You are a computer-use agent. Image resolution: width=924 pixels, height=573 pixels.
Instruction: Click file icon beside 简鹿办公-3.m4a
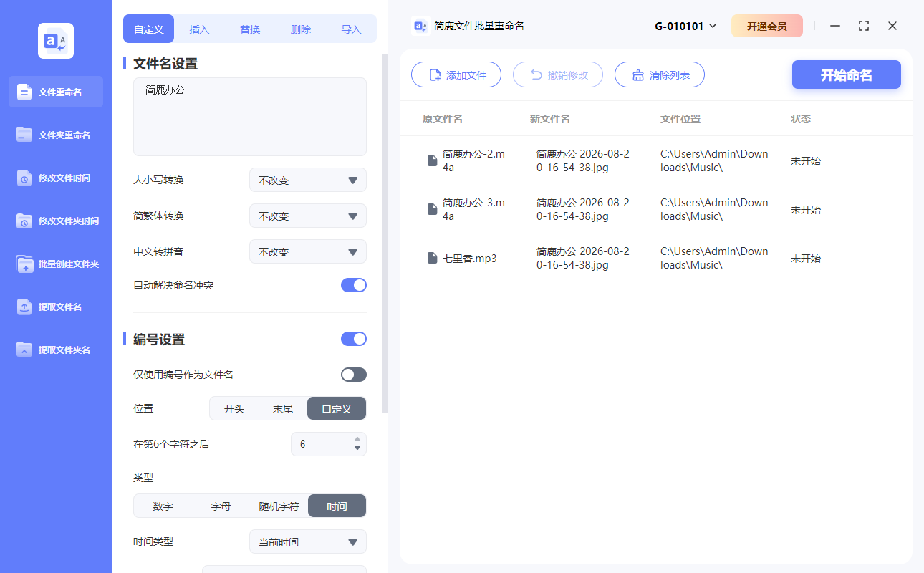[x=432, y=209]
